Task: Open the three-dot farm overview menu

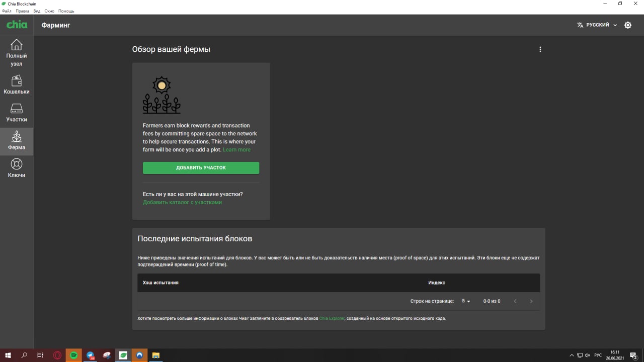Action: pos(540,49)
